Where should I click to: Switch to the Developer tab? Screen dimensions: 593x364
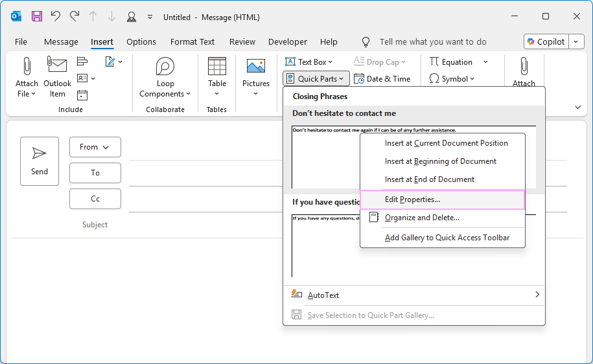[287, 42]
